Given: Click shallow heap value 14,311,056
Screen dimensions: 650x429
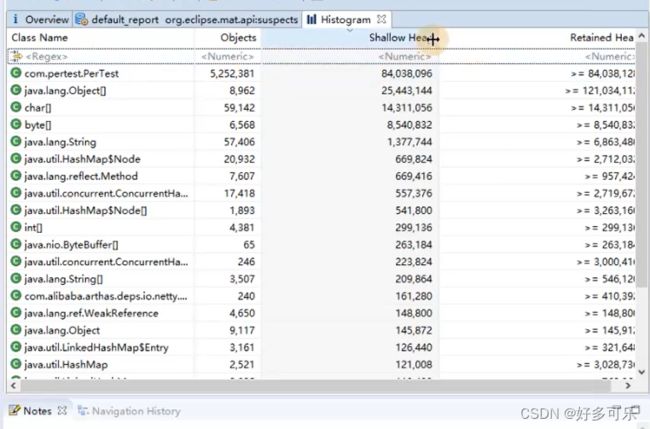Looking at the screenshot, I should point(407,108).
